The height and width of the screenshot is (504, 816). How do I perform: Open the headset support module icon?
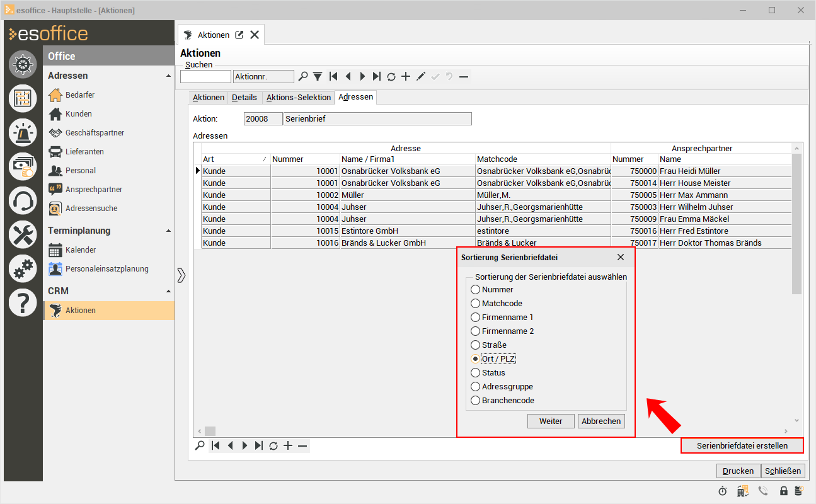(23, 200)
